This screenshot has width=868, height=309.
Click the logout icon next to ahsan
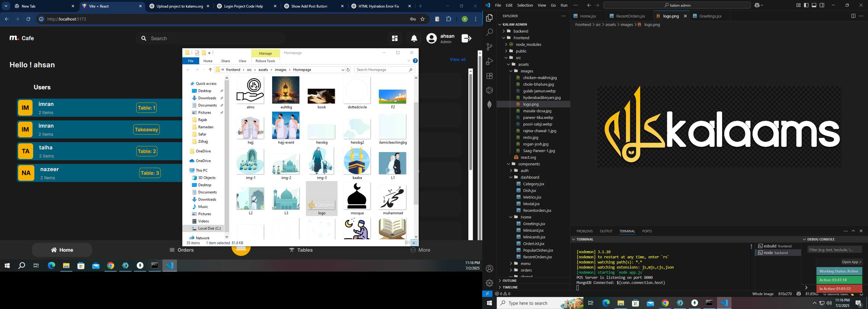click(x=466, y=38)
